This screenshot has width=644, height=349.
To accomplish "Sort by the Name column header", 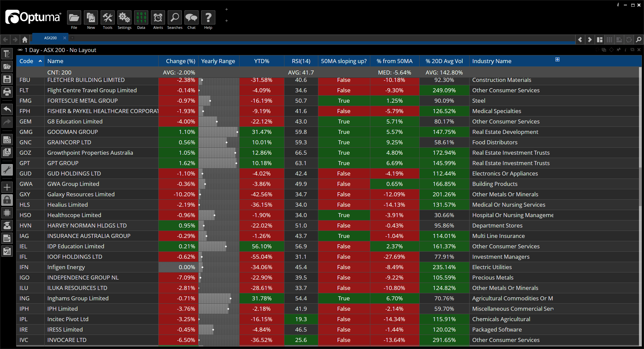I will 101,61.
